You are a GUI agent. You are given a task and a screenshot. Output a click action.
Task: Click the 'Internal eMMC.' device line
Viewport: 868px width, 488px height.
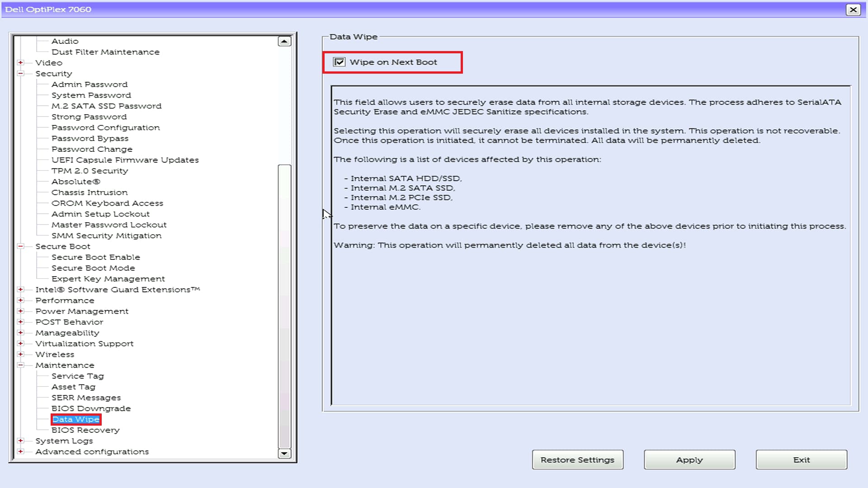(x=386, y=207)
